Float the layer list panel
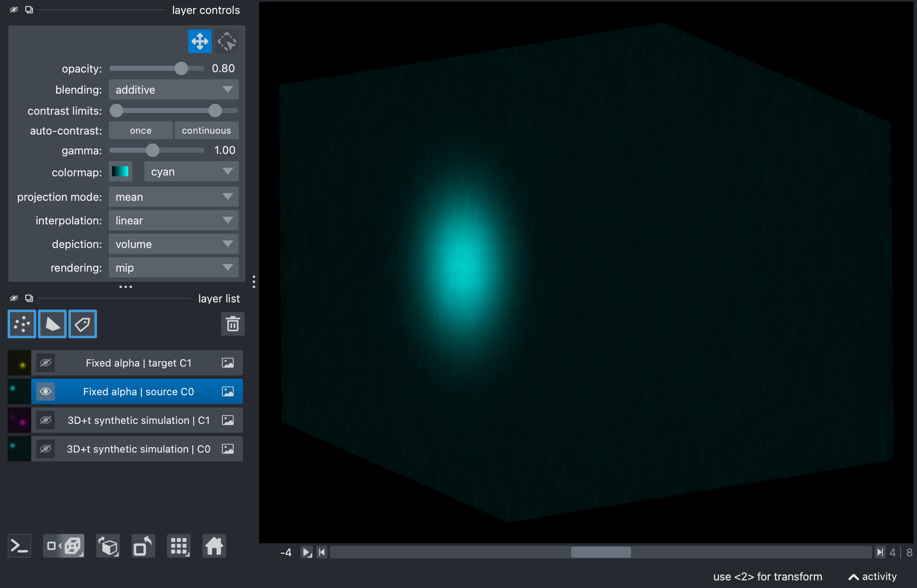This screenshot has height=588, width=917. point(29,298)
